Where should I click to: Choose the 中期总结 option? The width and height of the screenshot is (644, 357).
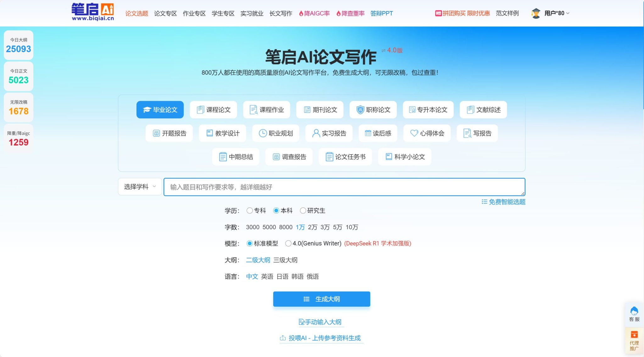[236, 157]
